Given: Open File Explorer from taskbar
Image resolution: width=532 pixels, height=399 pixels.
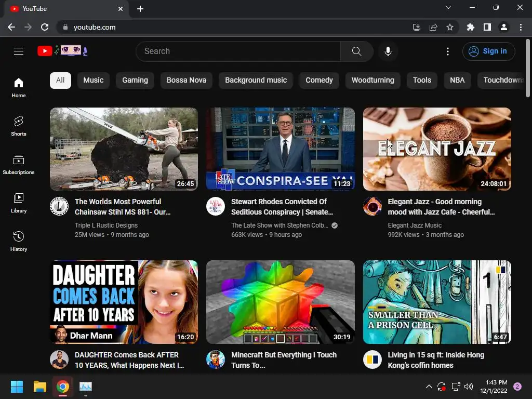Looking at the screenshot, I should coord(39,387).
